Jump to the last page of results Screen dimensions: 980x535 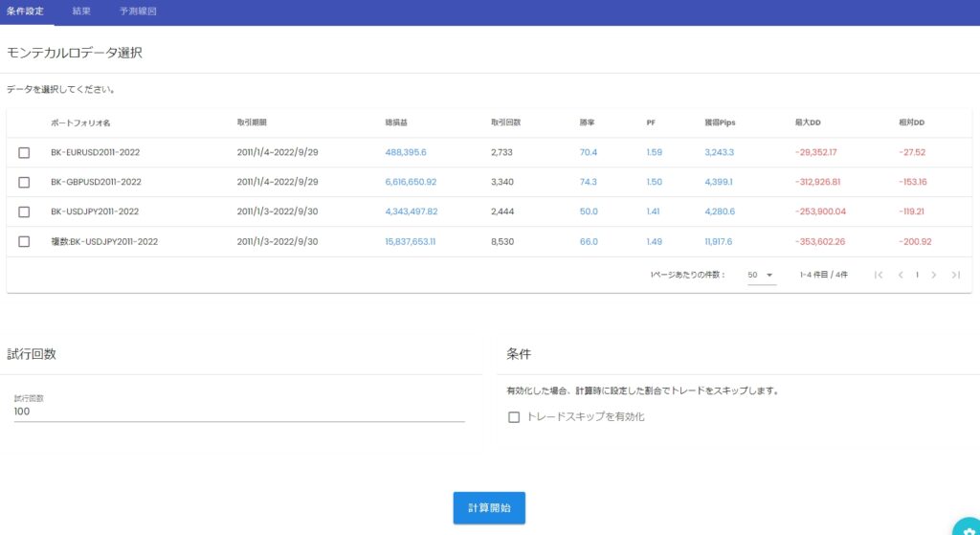click(x=956, y=275)
